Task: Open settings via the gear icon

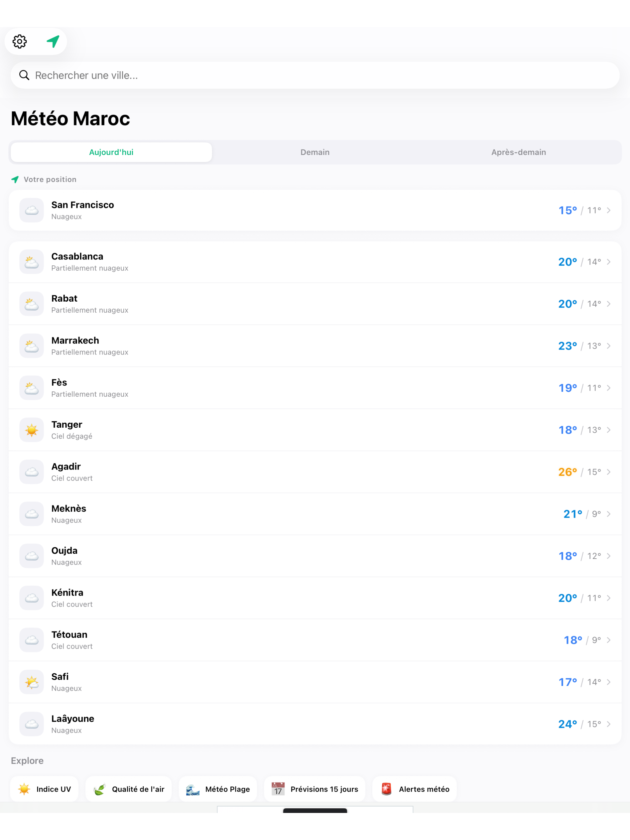Action: (x=20, y=42)
